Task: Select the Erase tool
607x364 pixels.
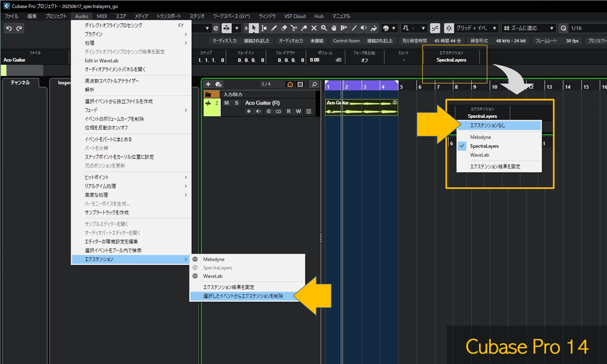Action: coord(284,28)
